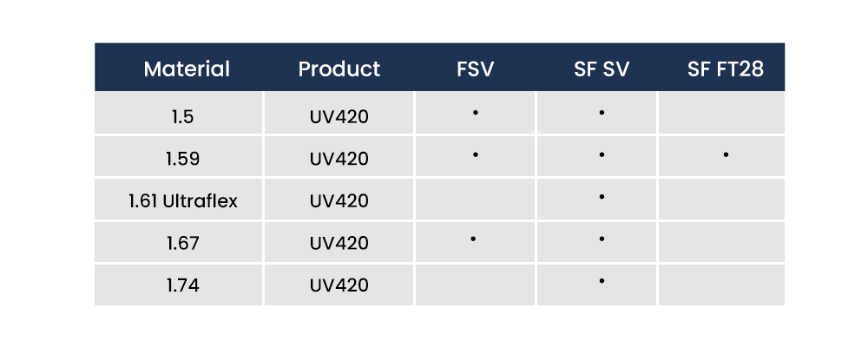Select the FSV dot in the 1.67 row

(x=473, y=238)
